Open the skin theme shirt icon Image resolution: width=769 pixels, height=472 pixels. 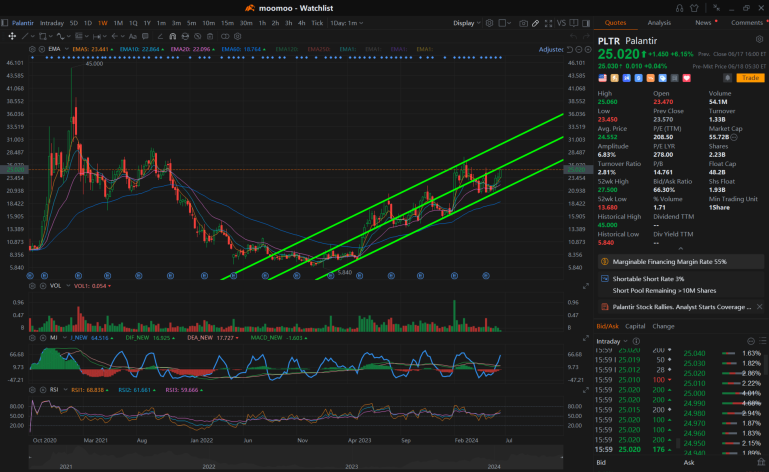tap(694, 8)
